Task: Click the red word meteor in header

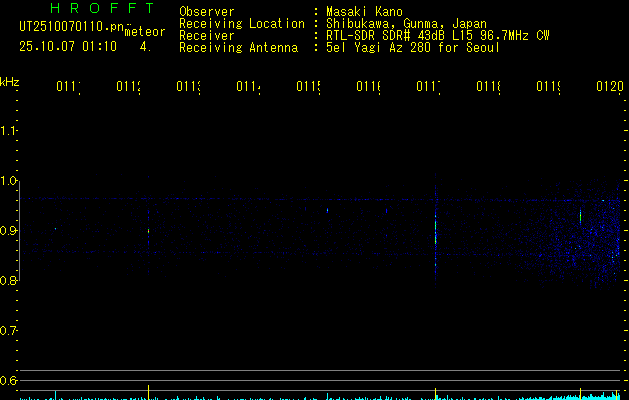Action: click(144, 32)
